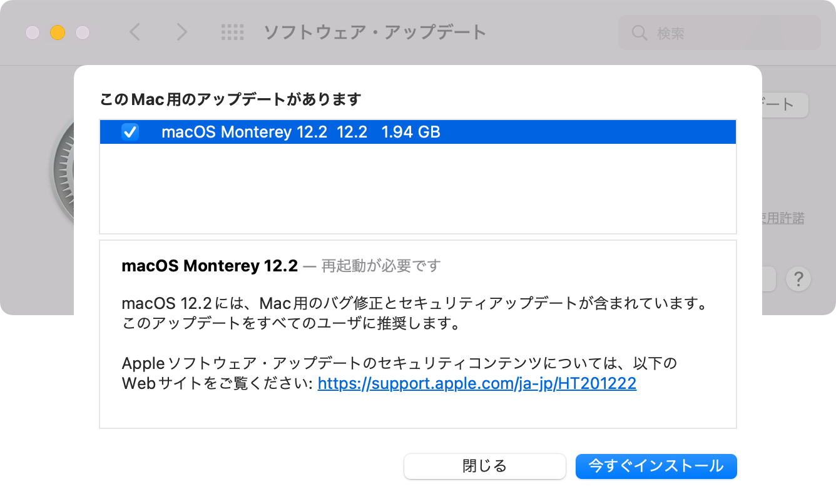Screen dimensions: 836x504
Task: Click the partially hidden button beside help
Action: coord(769,279)
